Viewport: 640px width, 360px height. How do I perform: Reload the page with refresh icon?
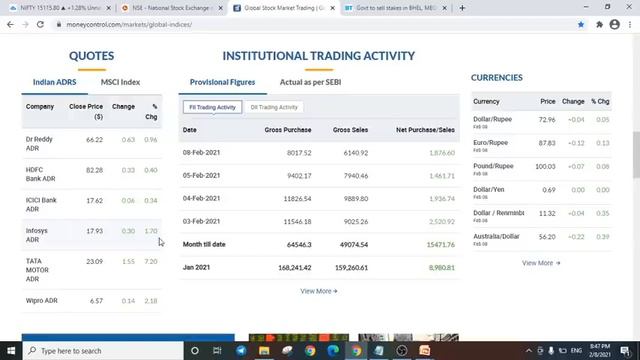40,24
